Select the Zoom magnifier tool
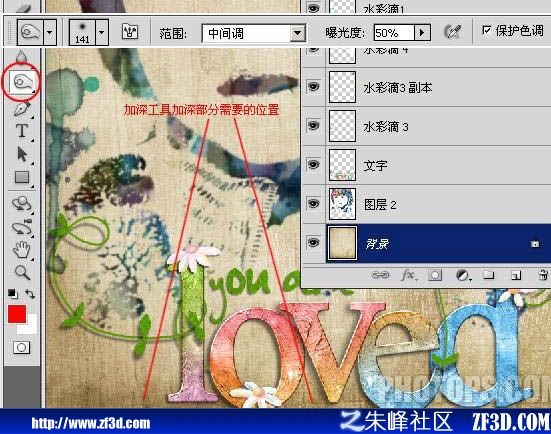 [22, 272]
